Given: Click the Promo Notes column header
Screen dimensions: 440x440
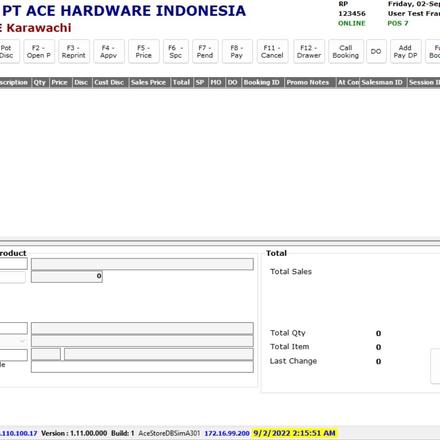Looking at the screenshot, I should click(x=309, y=82).
